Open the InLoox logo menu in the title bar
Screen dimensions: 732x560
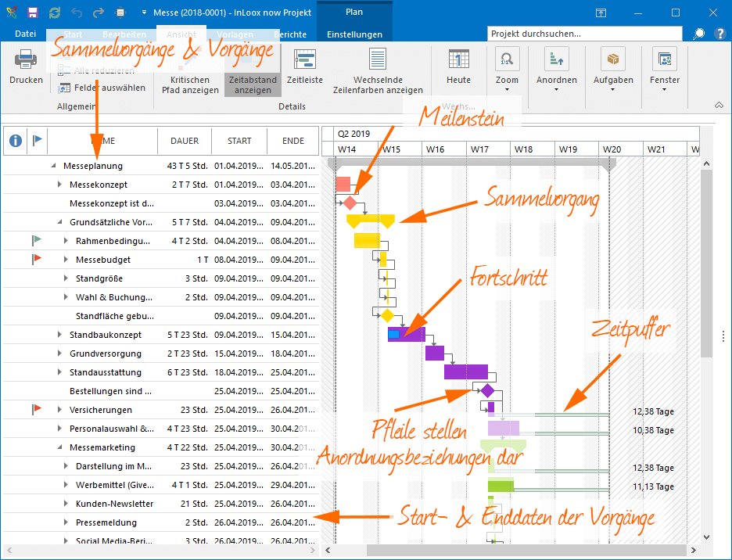coord(12,13)
